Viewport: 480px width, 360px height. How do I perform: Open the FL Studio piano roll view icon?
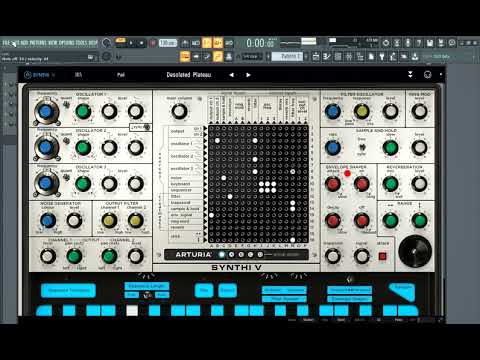pyautogui.click(x=327, y=56)
